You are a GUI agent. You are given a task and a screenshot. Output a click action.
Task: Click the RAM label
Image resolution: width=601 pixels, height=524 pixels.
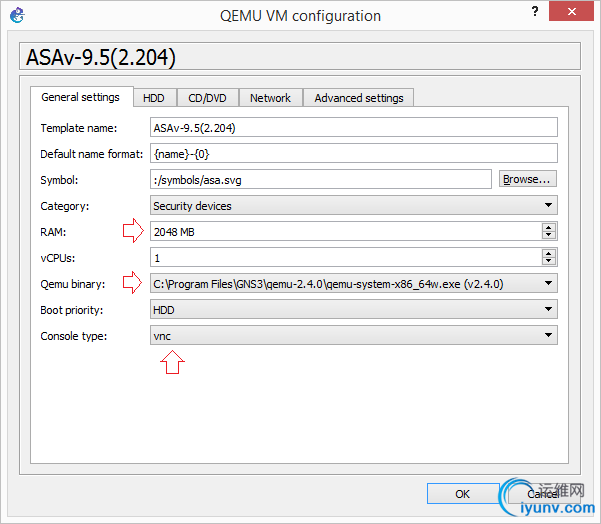[53, 232]
